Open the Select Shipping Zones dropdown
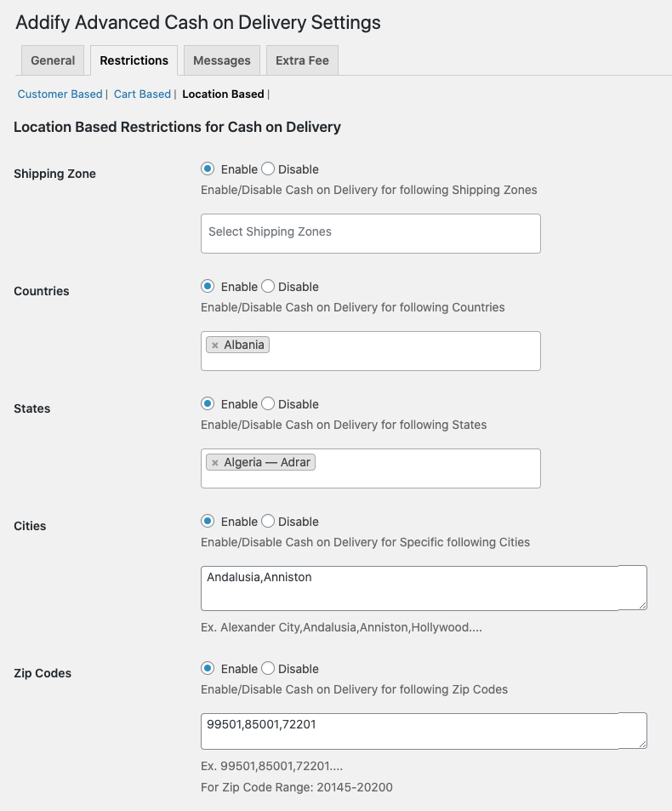 pos(370,233)
